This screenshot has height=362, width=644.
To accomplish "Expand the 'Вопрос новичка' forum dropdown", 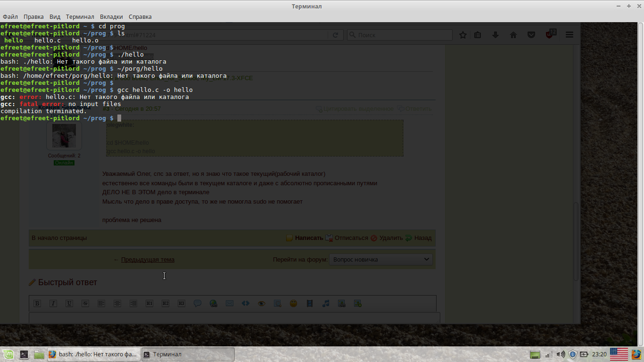I will (x=380, y=259).
